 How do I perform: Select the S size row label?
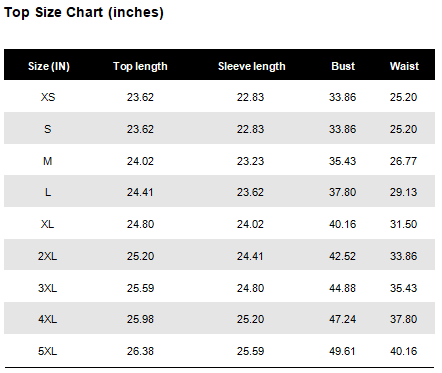tap(48, 129)
